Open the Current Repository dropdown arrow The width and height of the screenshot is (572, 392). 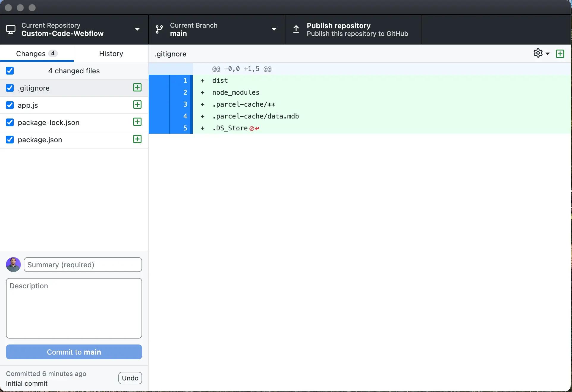click(x=137, y=29)
